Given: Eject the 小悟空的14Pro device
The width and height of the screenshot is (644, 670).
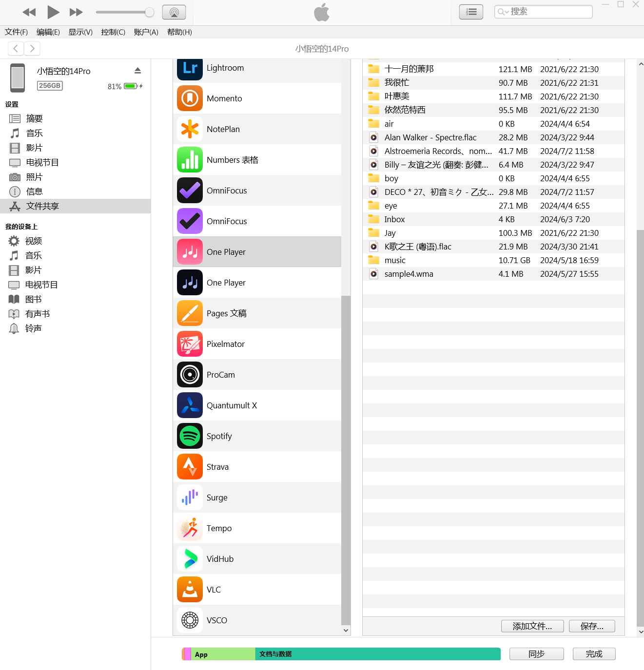Looking at the screenshot, I should (x=138, y=70).
